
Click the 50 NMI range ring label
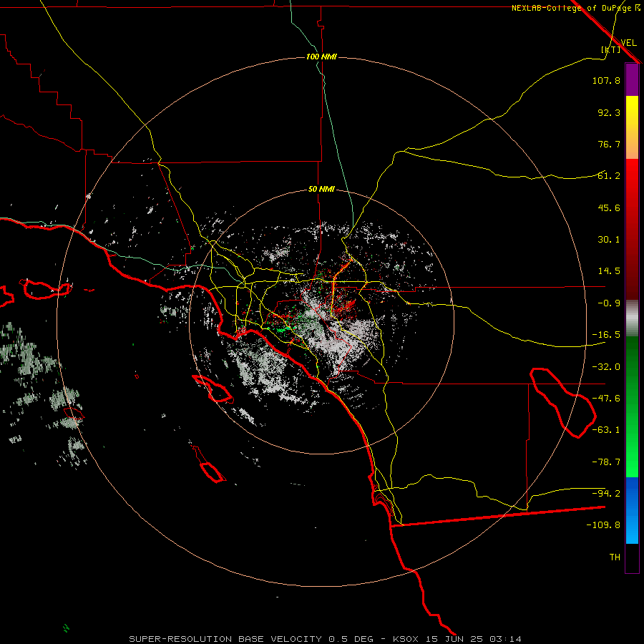pos(321,190)
